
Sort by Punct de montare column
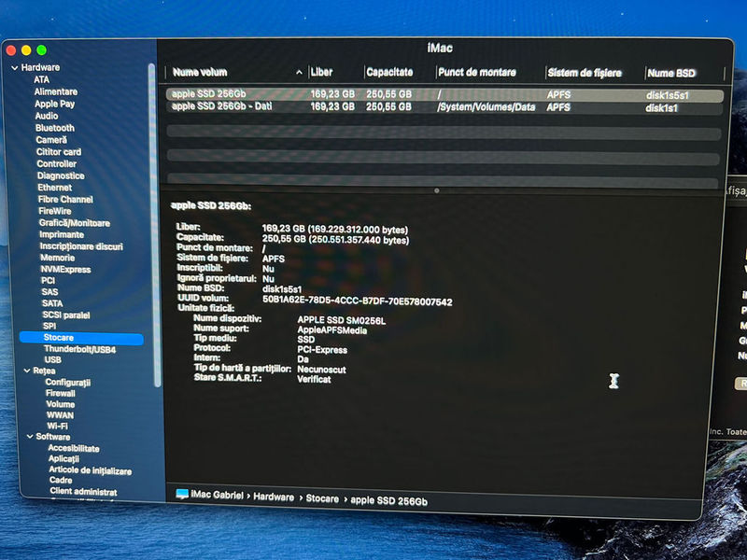click(x=477, y=73)
